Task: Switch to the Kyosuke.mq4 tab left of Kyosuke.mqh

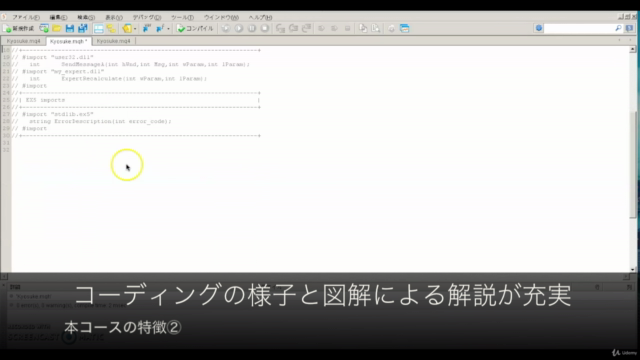Action: click(x=23, y=41)
